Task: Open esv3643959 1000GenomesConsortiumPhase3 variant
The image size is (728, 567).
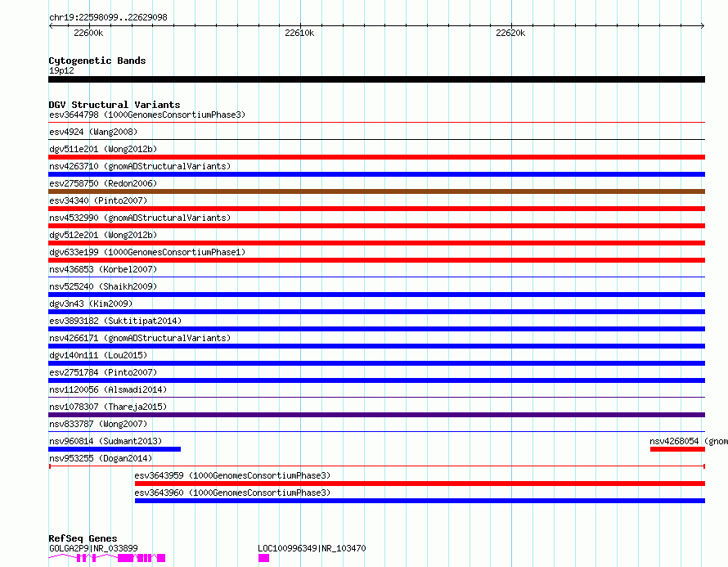Action: point(232,475)
